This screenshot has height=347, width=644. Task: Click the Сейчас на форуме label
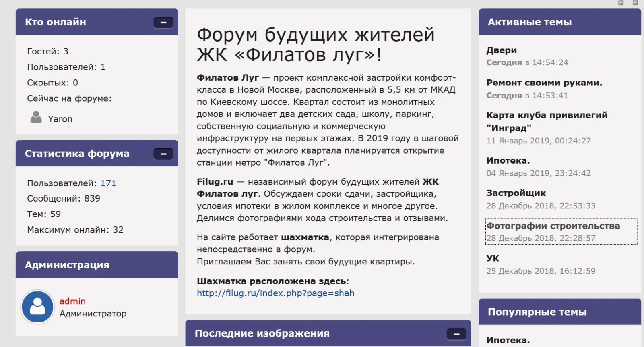point(69,98)
